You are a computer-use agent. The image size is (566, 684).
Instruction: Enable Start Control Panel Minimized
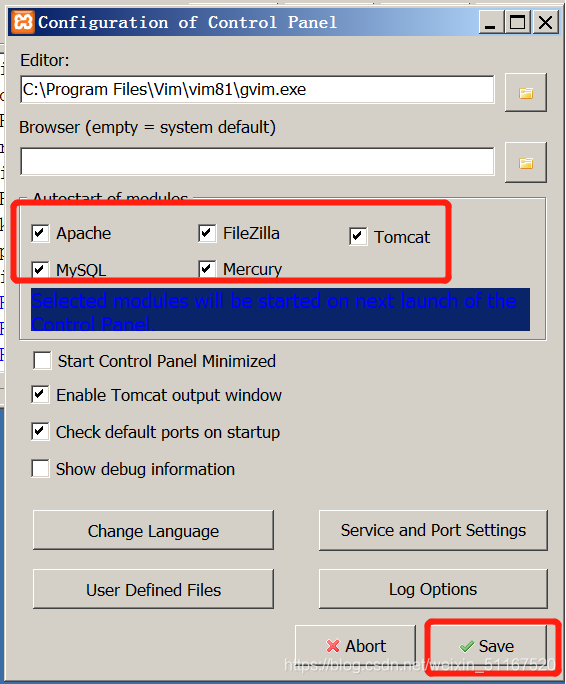pyautogui.click(x=42, y=361)
